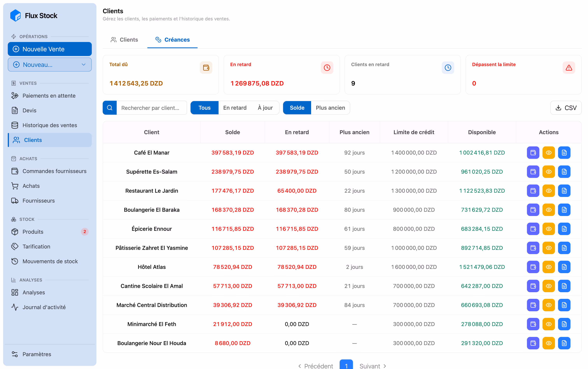Focus the Rechercher par client search field
Viewport: 588px width, 369px height.
pyautogui.click(x=152, y=108)
